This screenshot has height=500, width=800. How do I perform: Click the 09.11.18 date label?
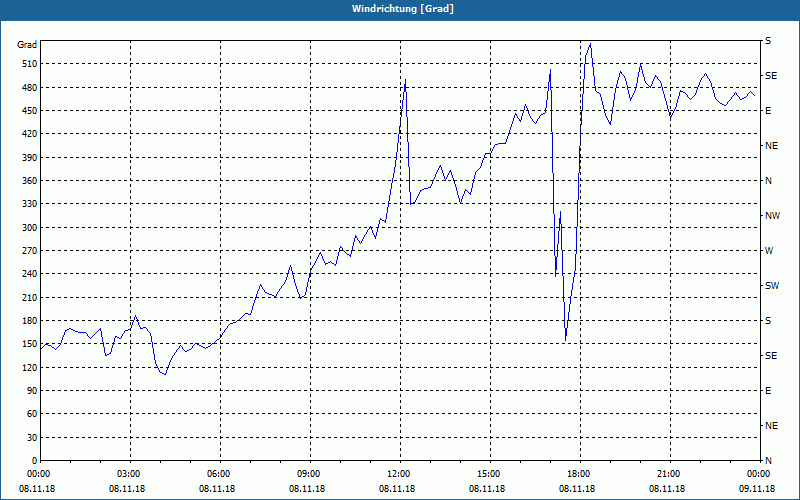tap(757, 488)
